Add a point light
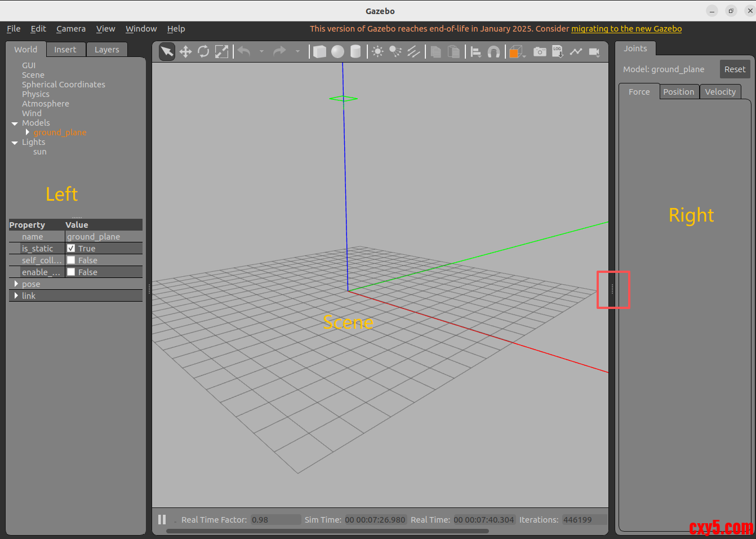756x539 pixels. [x=377, y=52]
